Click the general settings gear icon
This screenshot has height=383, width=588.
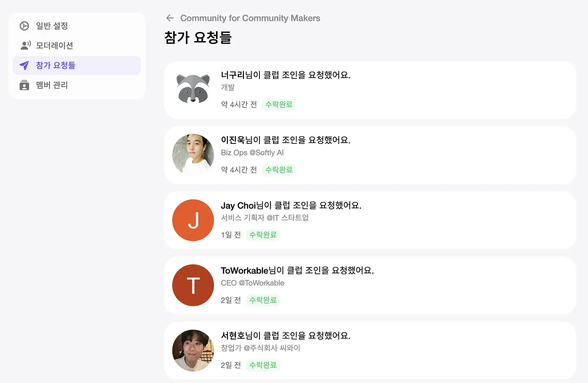[24, 26]
